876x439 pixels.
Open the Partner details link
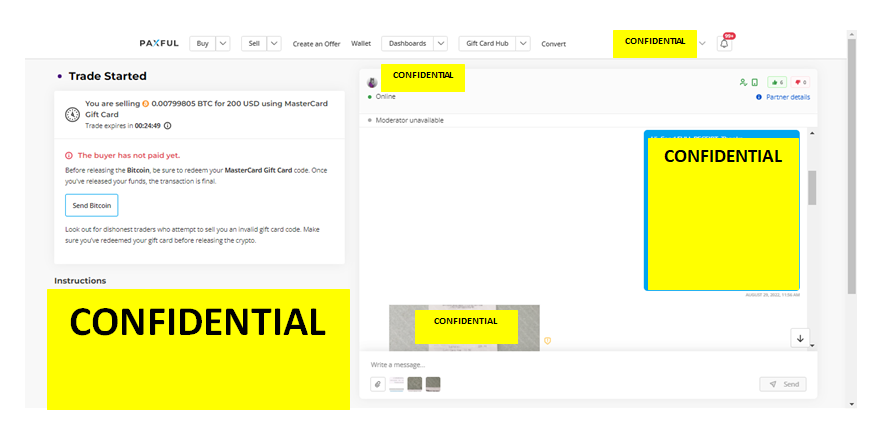pos(788,97)
